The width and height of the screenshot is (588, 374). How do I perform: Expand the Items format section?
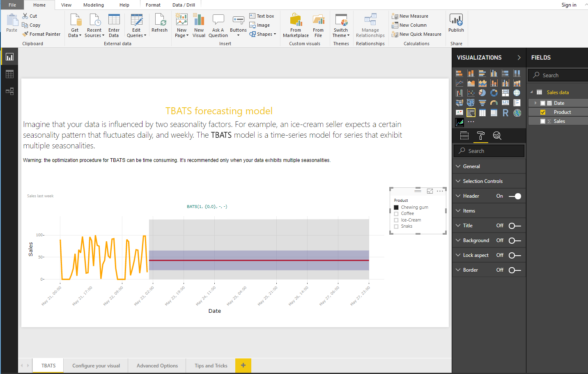click(489, 211)
